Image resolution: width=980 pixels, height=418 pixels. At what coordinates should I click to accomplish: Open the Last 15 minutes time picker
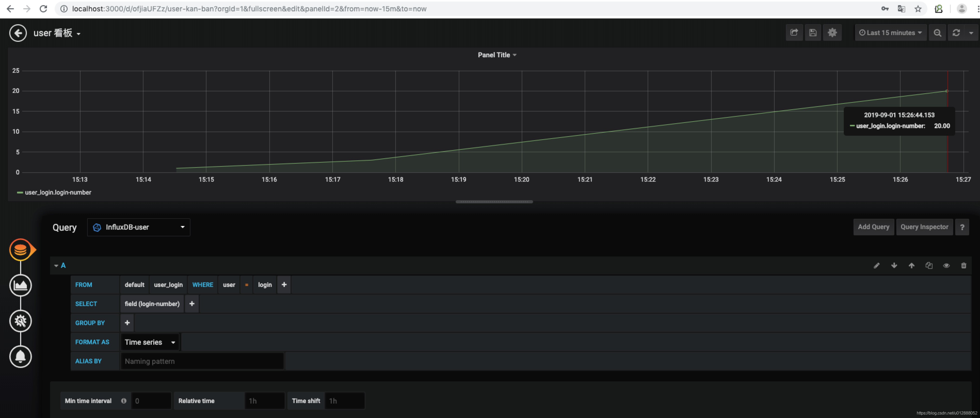890,33
